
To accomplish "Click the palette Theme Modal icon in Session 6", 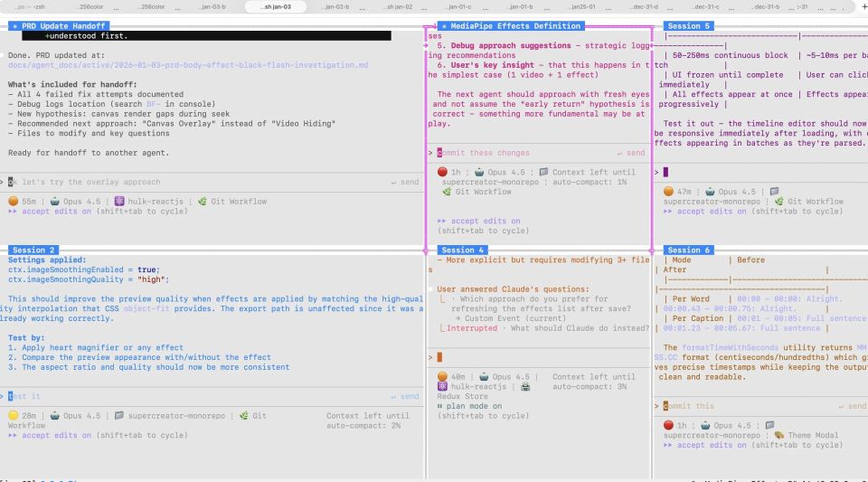I will click(x=779, y=435).
